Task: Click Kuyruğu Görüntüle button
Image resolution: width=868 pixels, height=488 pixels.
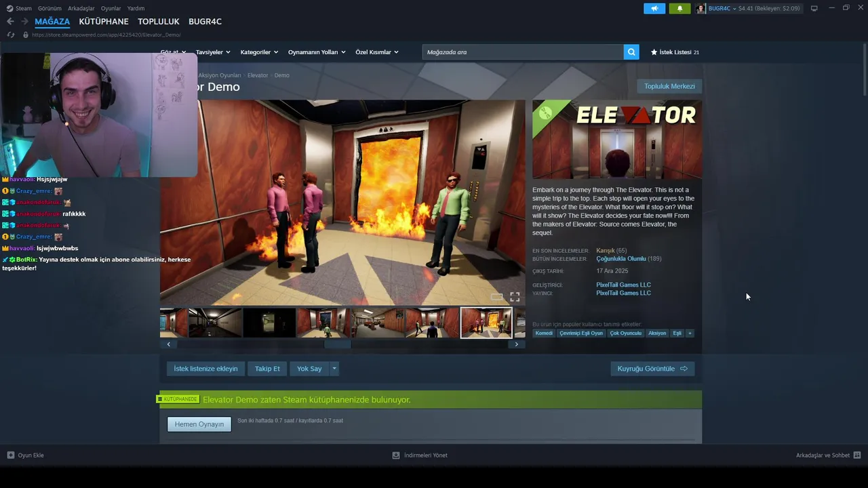Action: 652,369
